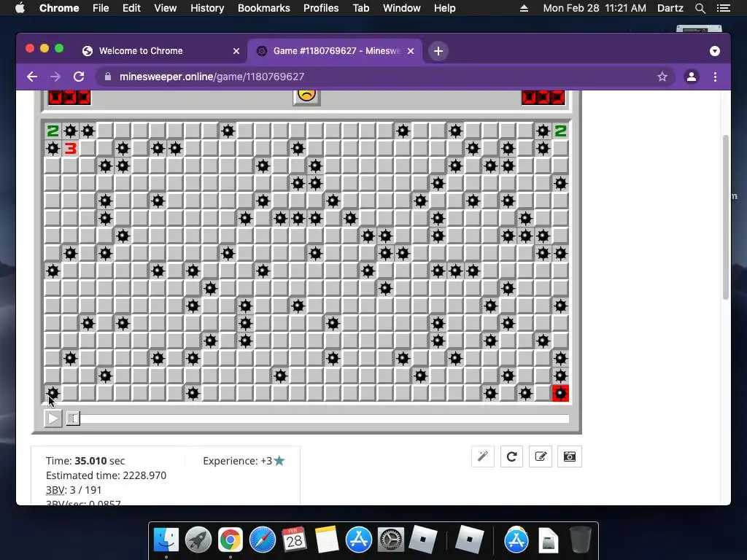
Task: Close the Game #1180769627 tab
Action: click(411, 51)
